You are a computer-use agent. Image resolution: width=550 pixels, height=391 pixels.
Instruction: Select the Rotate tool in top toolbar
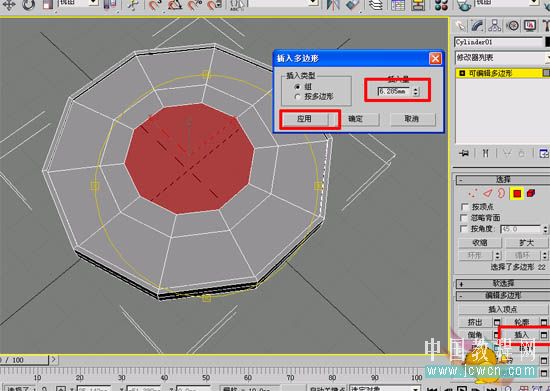(x=29, y=5)
